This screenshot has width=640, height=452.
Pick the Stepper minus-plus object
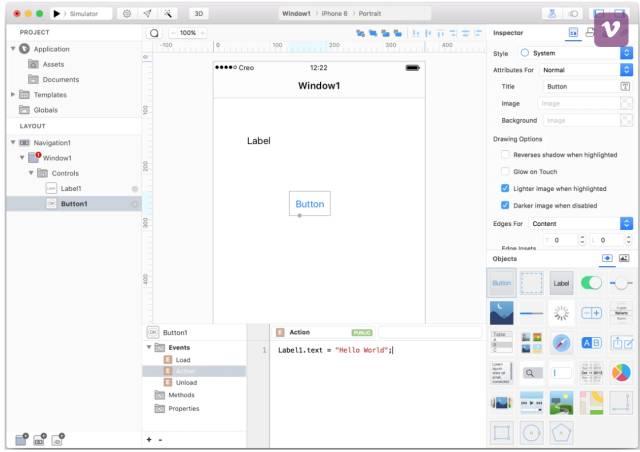[591, 313]
